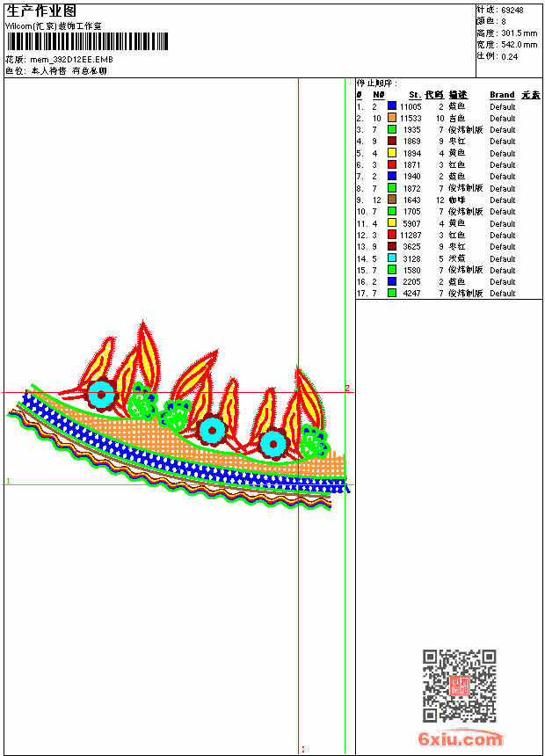Image resolution: width=545 pixels, height=756 pixels.
Task: Select stitch count 1940
Action: click(x=412, y=177)
